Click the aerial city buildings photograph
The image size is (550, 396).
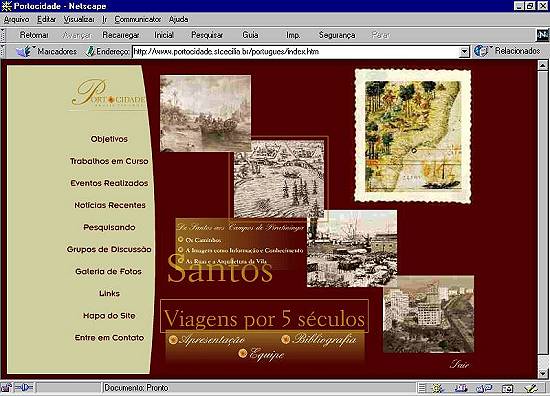(x=428, y=314)
